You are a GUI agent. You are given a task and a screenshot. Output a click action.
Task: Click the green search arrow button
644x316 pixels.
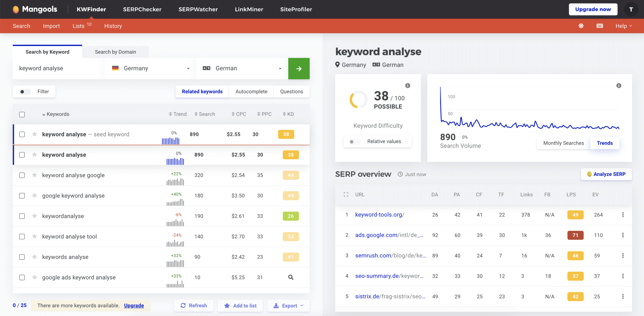coord(299,69)
